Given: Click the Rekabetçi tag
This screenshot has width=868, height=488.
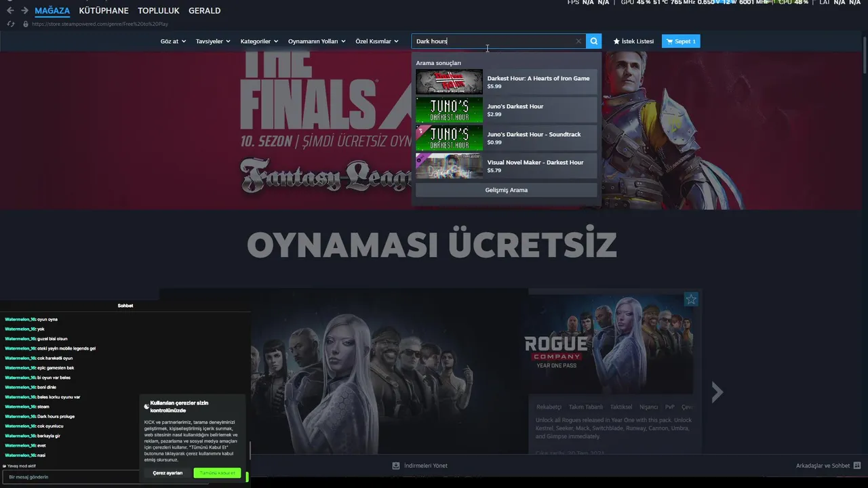Looking at the screenshot, I should point(549,407).
